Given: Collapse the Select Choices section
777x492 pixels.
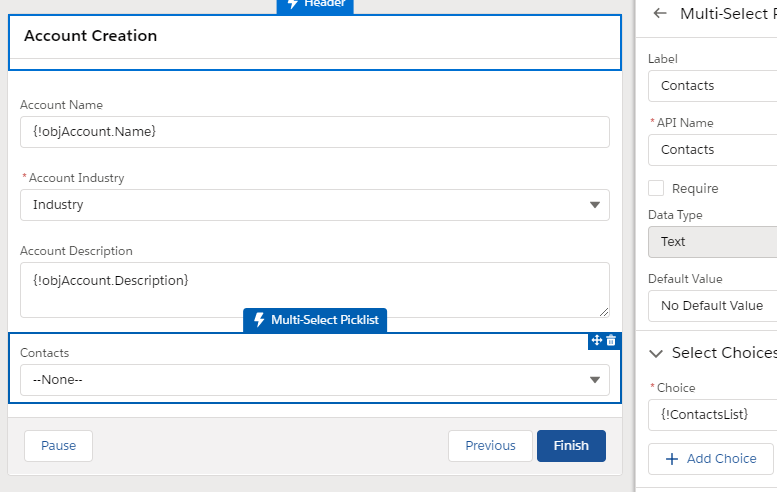Looking at the screenshot, I should 656,353.
